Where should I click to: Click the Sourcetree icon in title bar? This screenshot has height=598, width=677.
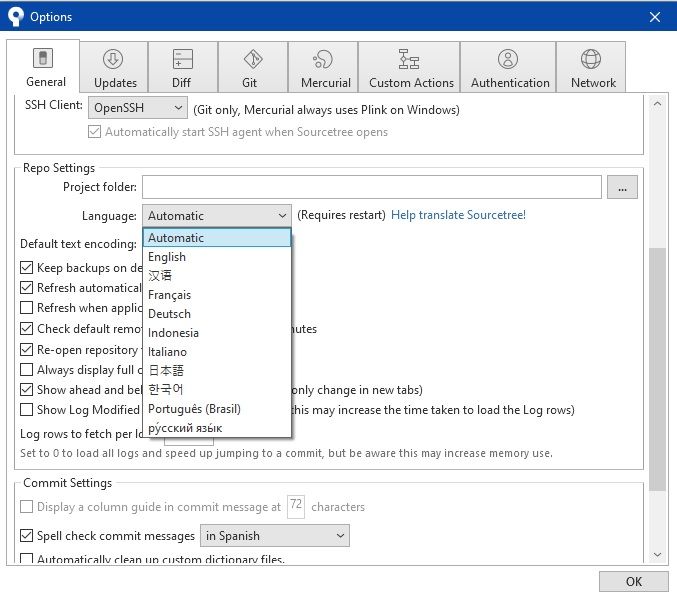14,16
